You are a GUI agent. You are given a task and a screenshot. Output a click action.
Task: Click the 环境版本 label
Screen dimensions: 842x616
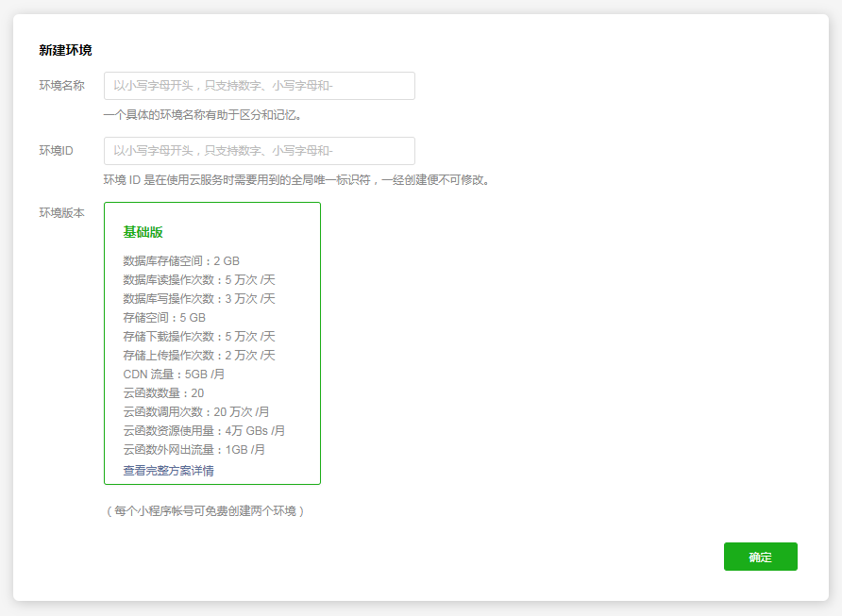61,213
